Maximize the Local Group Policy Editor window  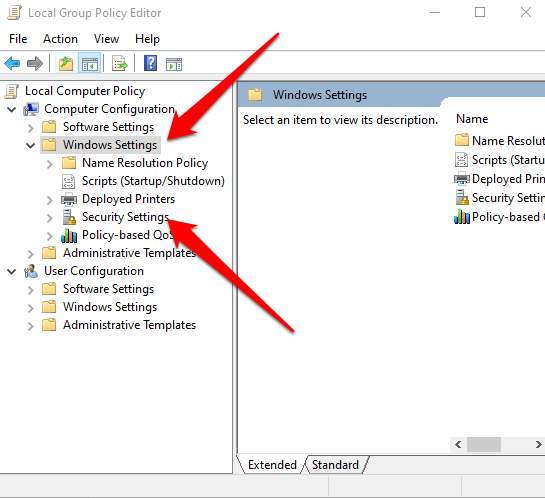tap(480, 13)
